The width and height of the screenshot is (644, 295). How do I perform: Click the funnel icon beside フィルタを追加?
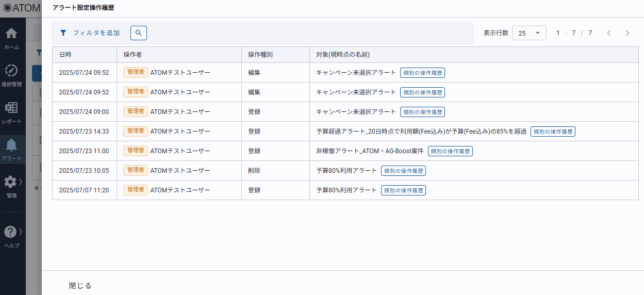[63, 33]
